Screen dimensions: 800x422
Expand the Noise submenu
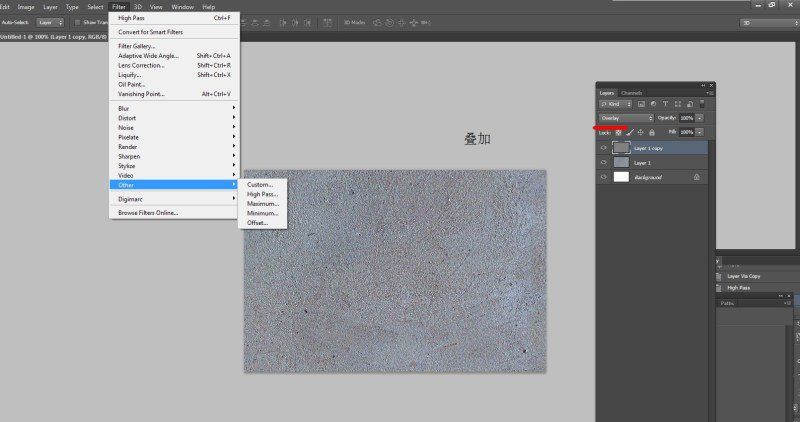(x=174, y=128)
